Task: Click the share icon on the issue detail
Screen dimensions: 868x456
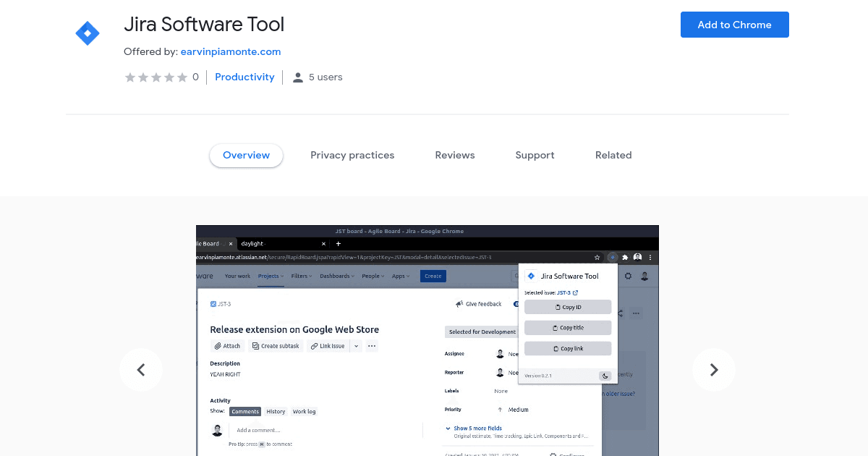Action: [x=620, y=312]
